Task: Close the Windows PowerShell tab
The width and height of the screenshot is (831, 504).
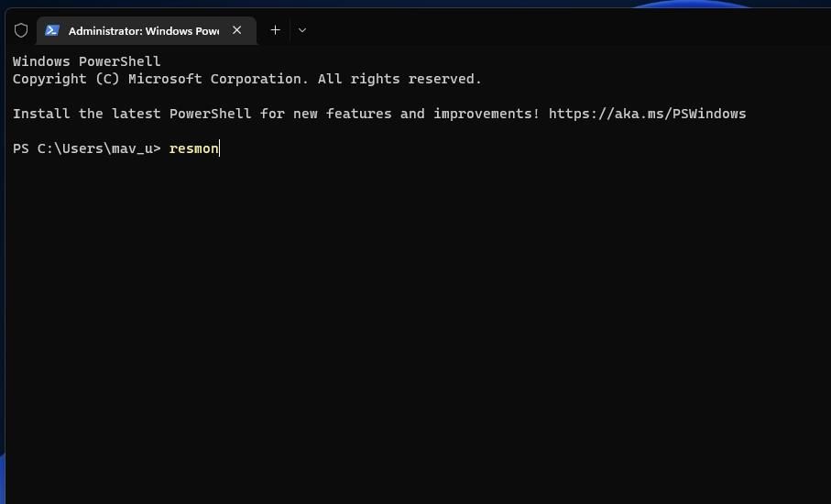Action: (x=237, y=30)
